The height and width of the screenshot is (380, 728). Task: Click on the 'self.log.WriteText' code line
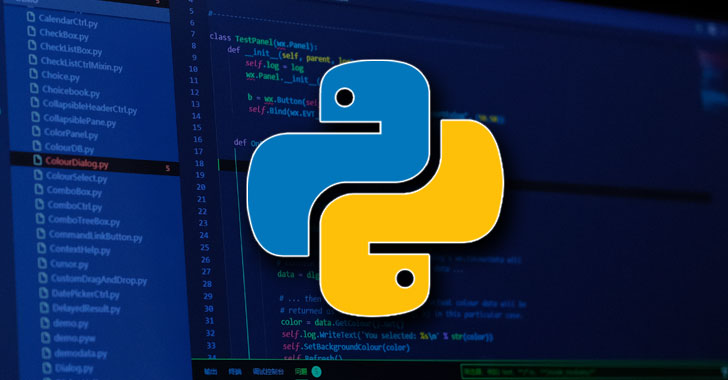pyautogui.click(x=387, y=335)
